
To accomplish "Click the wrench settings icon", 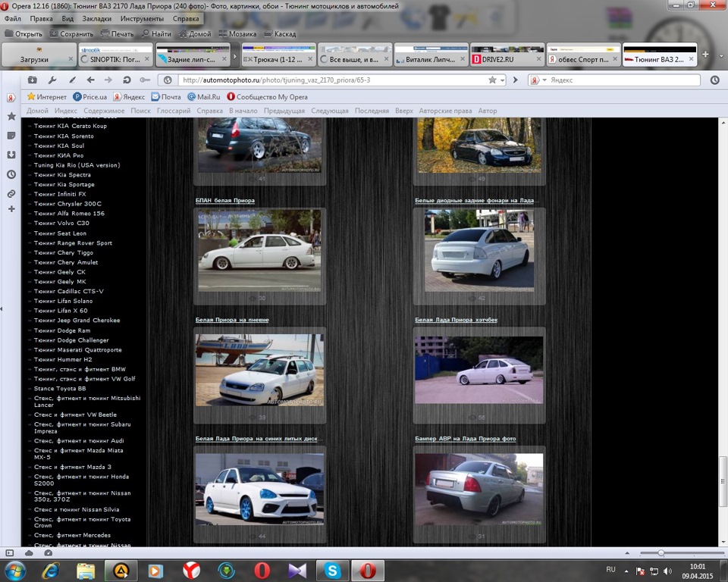I will point(52,80).
